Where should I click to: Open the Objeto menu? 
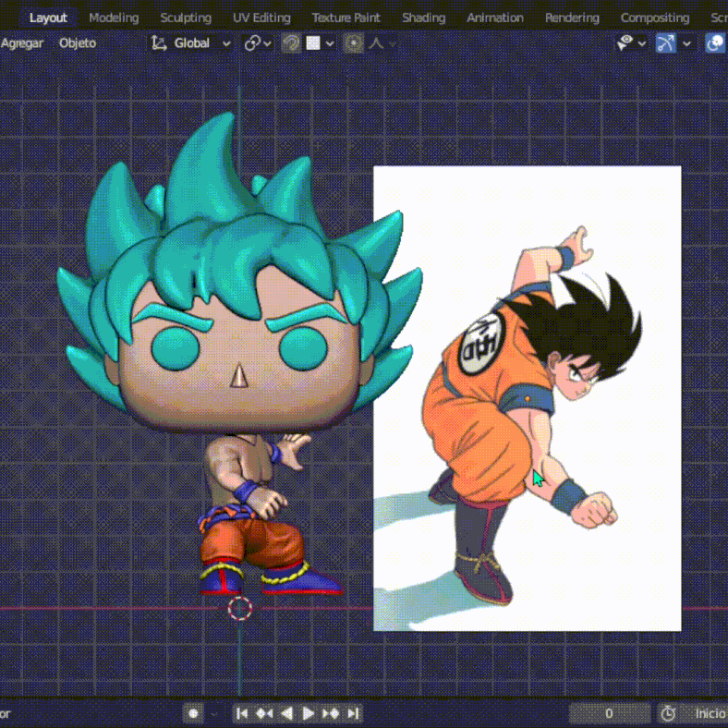point(78,43)
